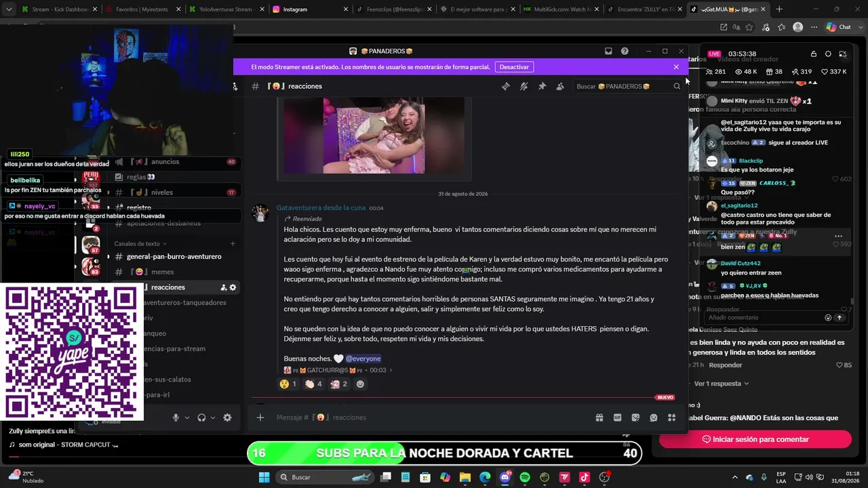Expand microphone input options arrow
Screen dimensions: 868x488
point(186,418)
